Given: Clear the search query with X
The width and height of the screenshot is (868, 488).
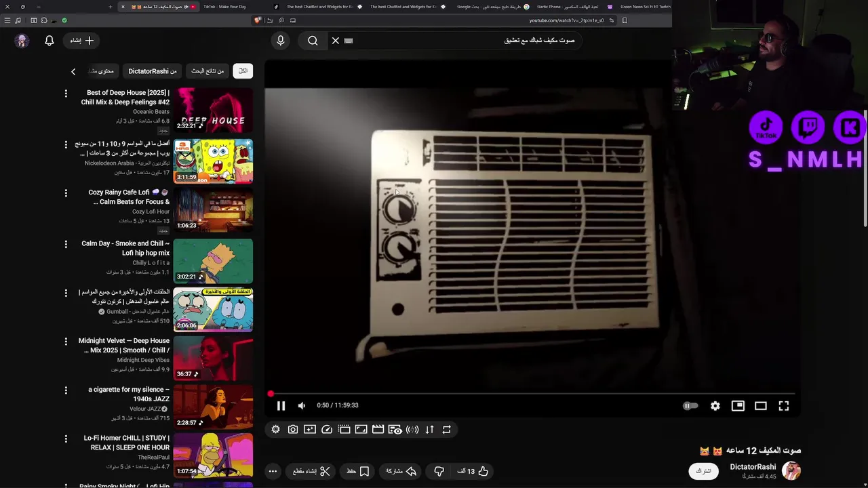Looking at the screenshot, I should coord(335,41).
